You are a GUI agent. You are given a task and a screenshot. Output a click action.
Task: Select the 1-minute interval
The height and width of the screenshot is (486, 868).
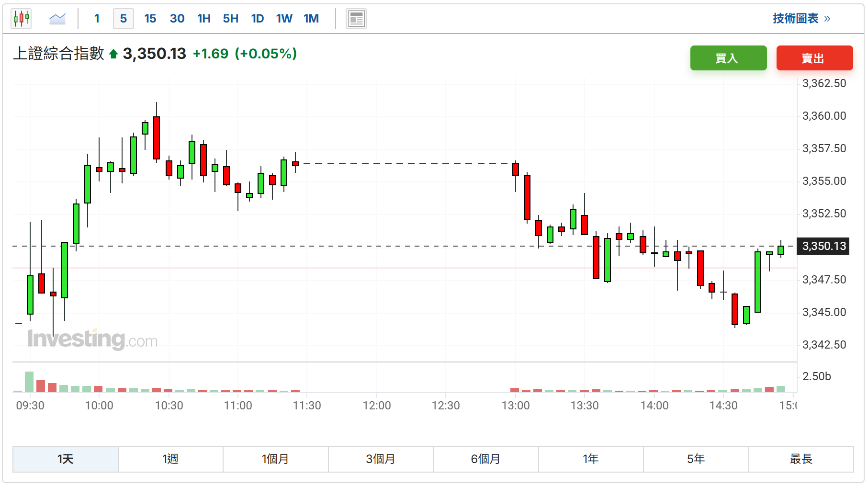97,19
